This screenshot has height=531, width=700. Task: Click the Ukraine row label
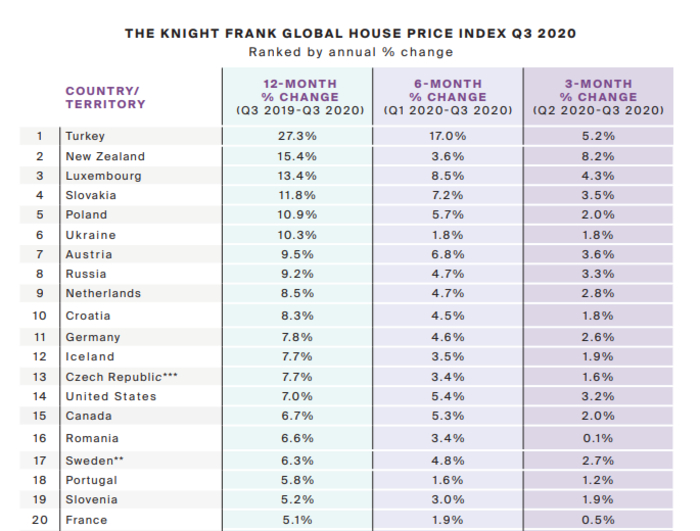(90, 235)
